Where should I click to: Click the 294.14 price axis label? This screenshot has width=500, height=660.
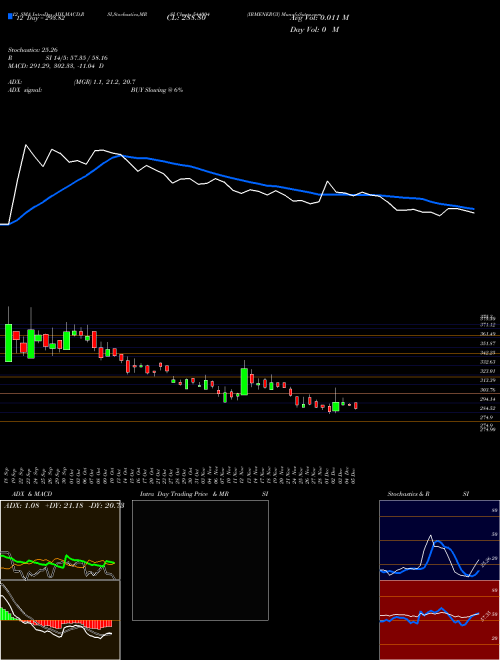488,399
